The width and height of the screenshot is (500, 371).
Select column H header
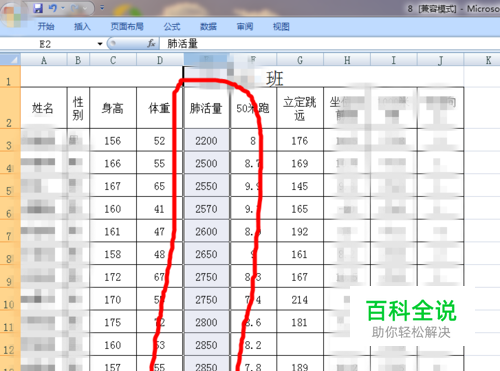347,60
